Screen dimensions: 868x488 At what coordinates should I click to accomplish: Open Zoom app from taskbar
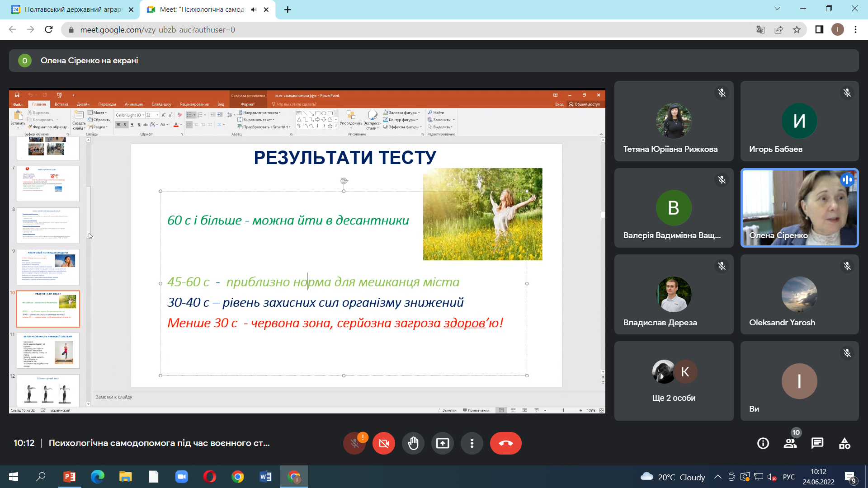click(181, 477)
